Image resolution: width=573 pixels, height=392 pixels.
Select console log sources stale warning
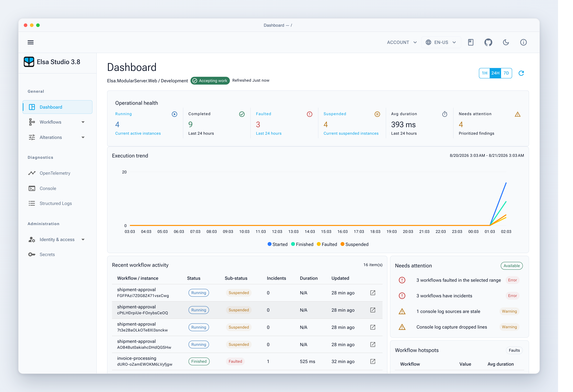pos(459,311)
